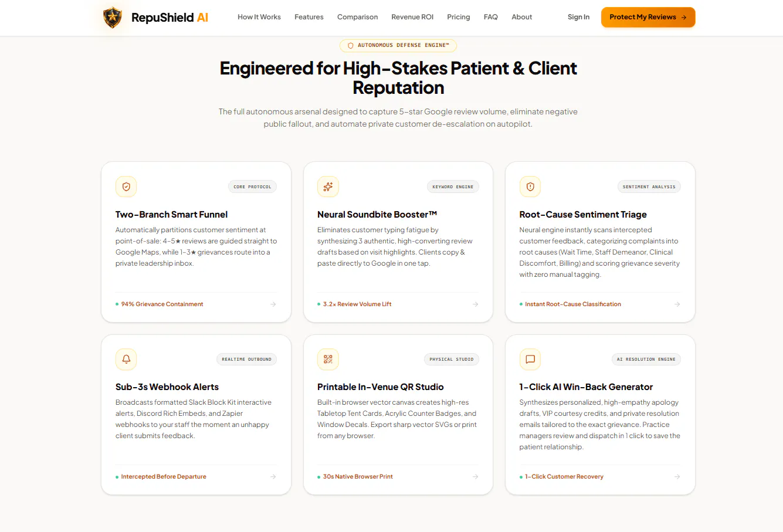783x532 pixels.
Task: Click the description starting 'Neural engine instantly scans'
Action: pos(599,252)
